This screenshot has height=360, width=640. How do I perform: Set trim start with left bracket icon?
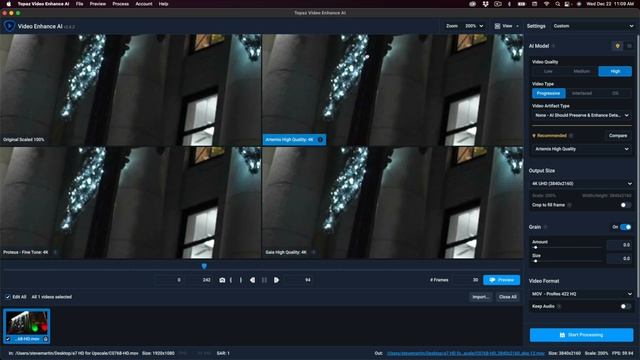coord(231,280)
